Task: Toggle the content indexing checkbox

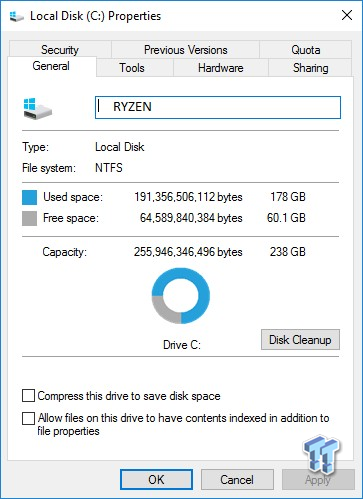Action: 28,418
